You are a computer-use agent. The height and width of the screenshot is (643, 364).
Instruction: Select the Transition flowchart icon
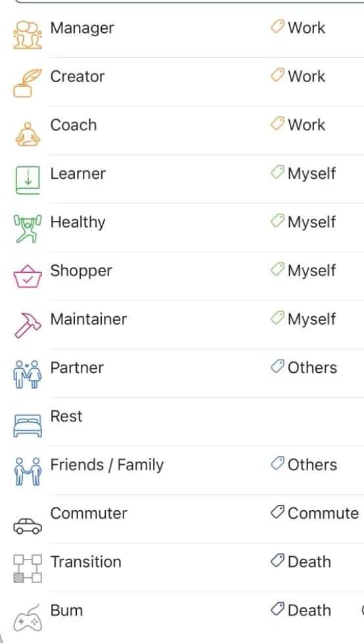click(28, 568)
